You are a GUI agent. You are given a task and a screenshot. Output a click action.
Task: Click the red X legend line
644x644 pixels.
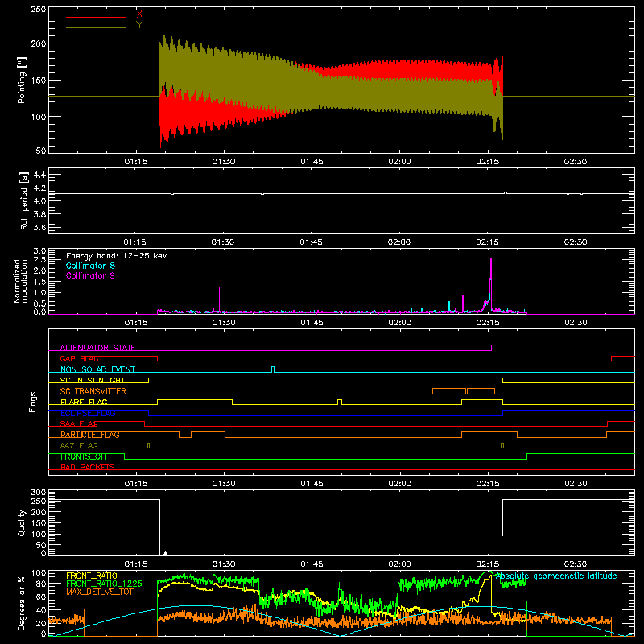tap(95, 17)
